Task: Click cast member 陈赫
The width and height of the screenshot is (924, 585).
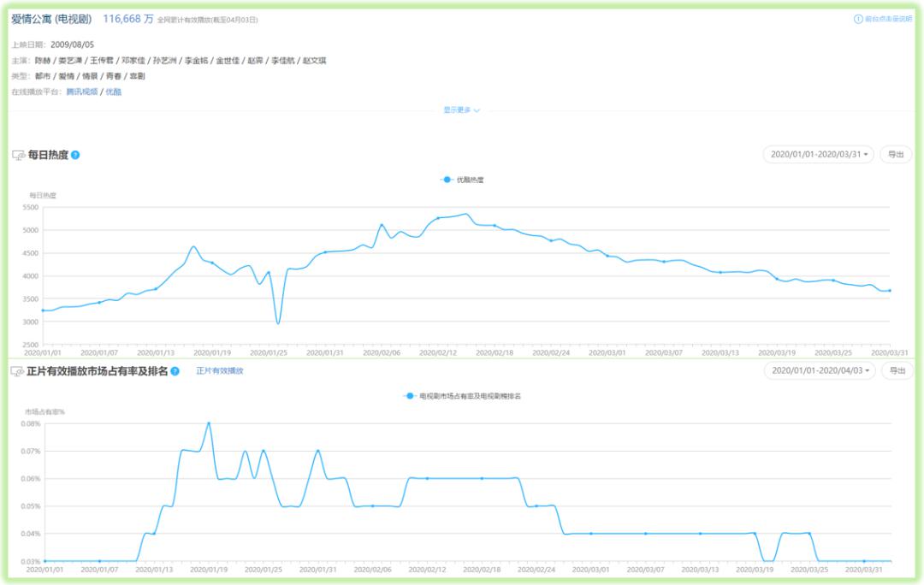Action: [43, 60]
